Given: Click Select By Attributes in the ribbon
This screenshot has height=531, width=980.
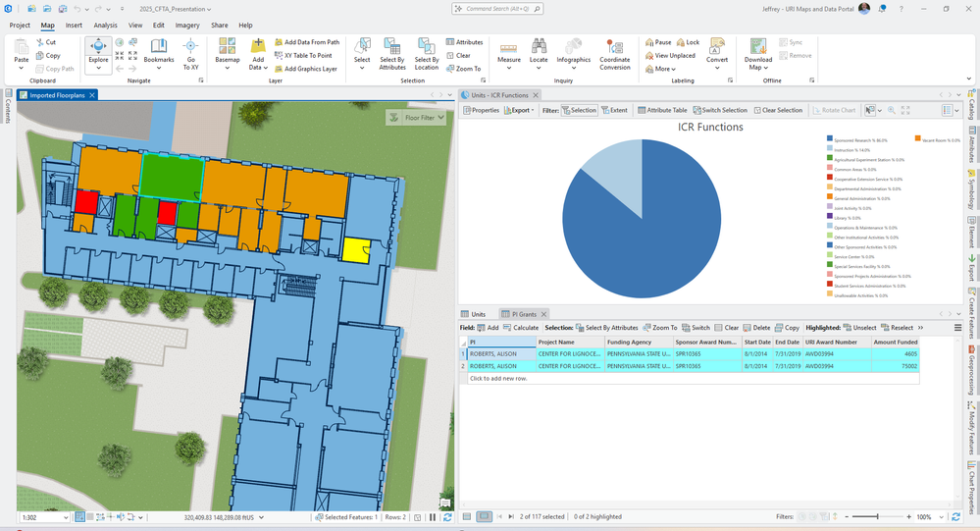Looking at the screenshot, I should point(392,46).
